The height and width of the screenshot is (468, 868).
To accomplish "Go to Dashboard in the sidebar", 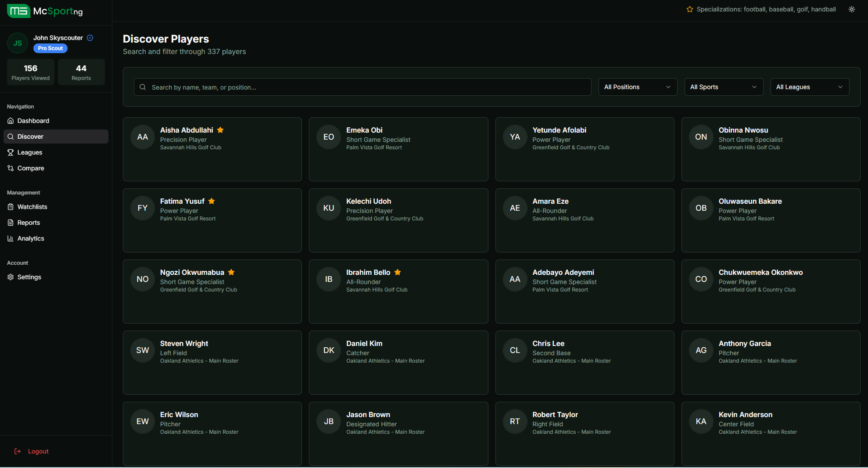I will 33,121.
